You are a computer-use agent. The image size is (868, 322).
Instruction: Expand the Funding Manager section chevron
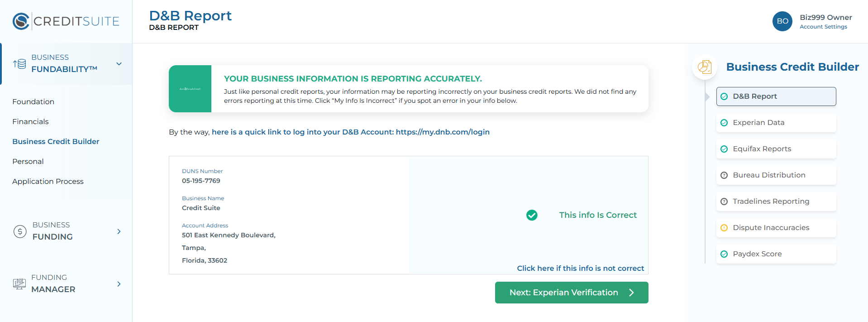pyautogui.click(x=119, y=284)
